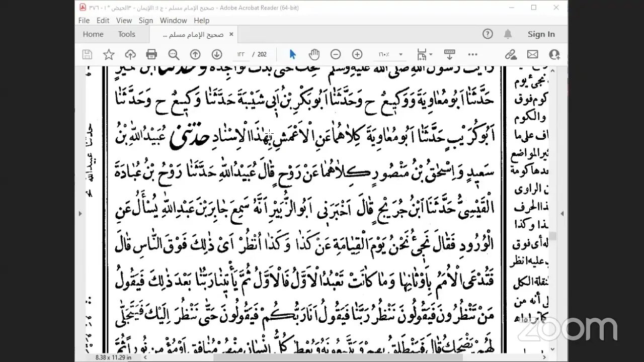Open the File menu
644x362 pixels.
[x=84, y=21]
